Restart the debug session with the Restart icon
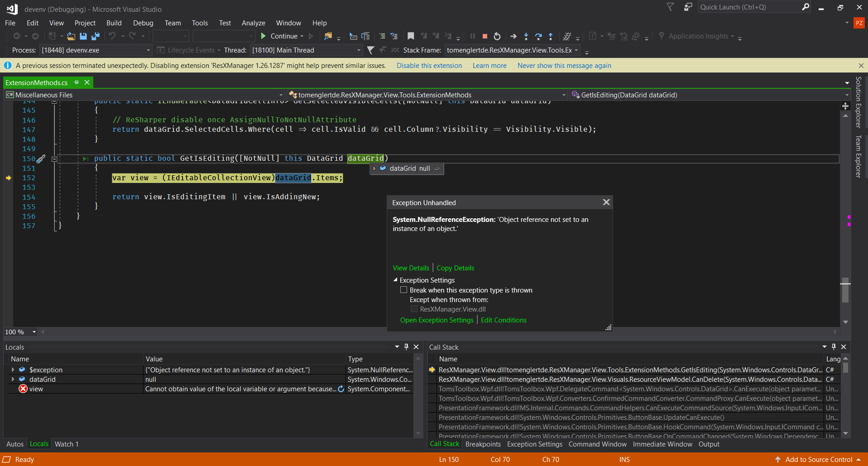The image size is (868, 466). (497, 36)
